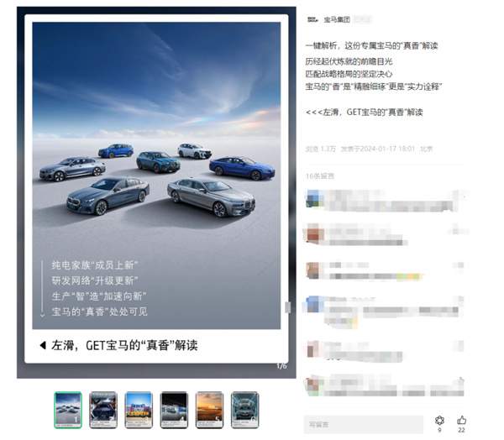Click the second commenter's reddish avatar
Image resolution: width=504 pixels, height=440 pixels.
click(x=314, y=233)
